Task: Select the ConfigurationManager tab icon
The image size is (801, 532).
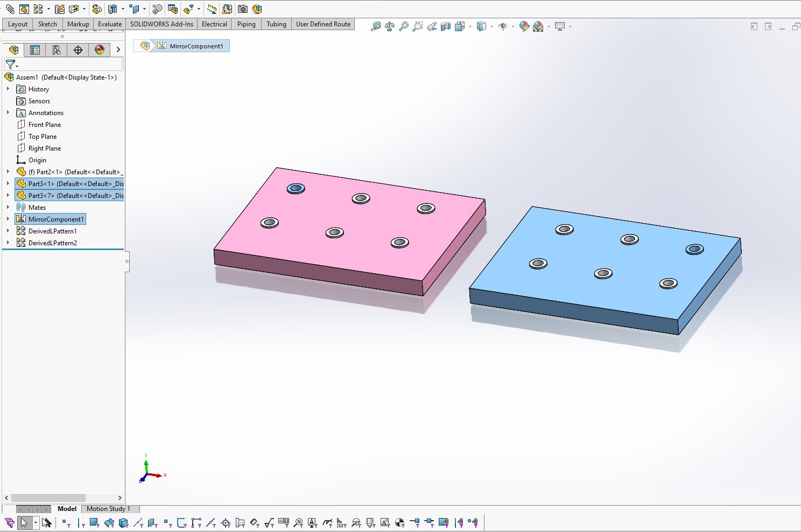Action: click(x=57, y=50)
